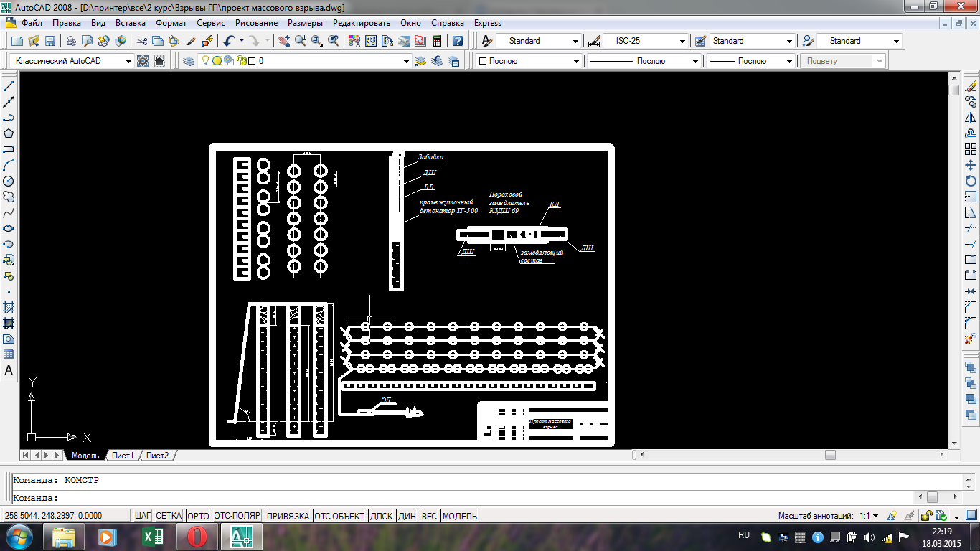Click the МОДЕЛЬ status bar button
The height and width of the screenshot is (551, 980).
tap(460, 516)
